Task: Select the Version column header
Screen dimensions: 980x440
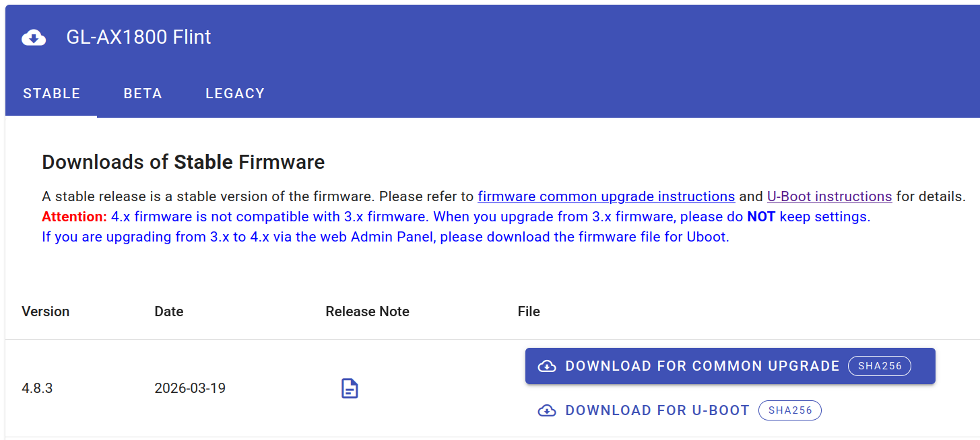Action: coord(46,311)
